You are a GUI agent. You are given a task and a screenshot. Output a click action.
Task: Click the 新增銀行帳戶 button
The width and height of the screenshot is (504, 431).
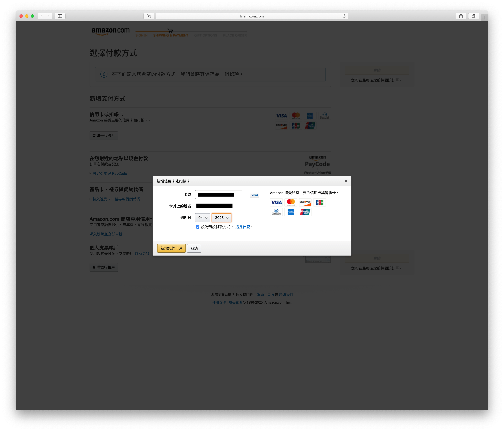click(x=104, y=267)
